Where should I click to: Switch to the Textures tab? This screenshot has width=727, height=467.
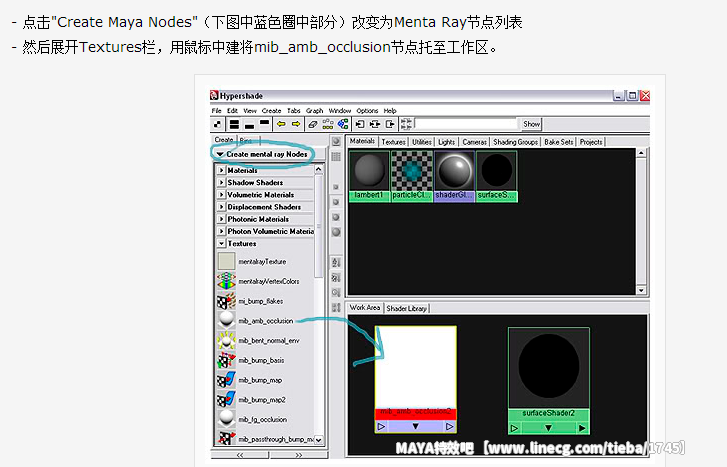point(394,142)
